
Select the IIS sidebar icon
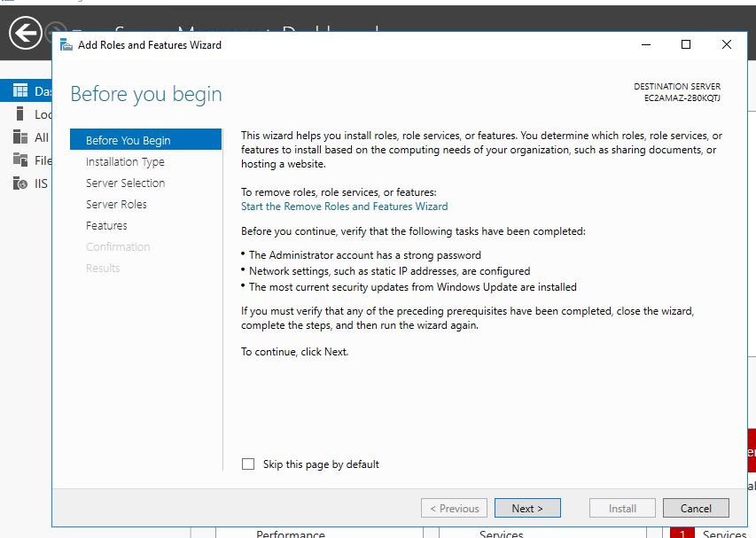pyautogui.click(x=19, y=183)
